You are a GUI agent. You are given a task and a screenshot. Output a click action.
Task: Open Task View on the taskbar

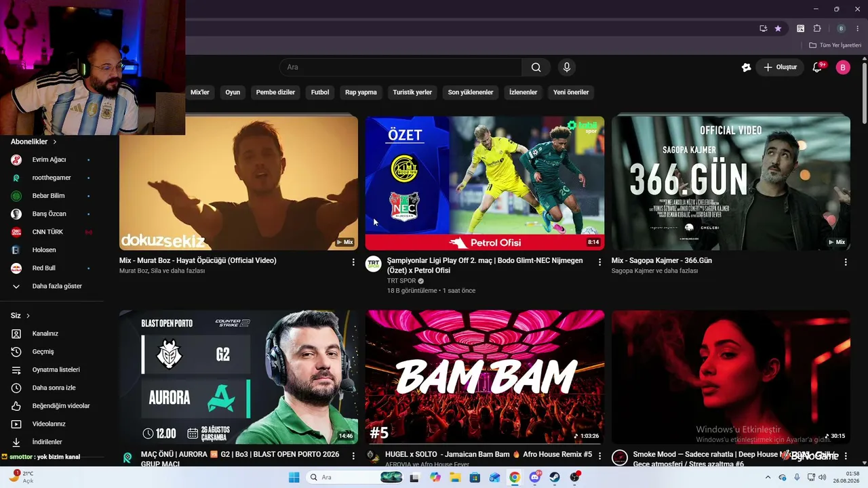click(414, 477)
